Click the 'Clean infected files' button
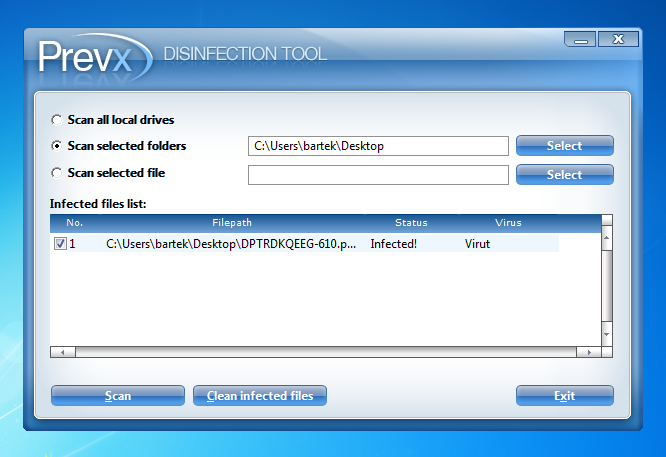The height and width of the screenshot is (457, 666). click(x=260, y=396)
